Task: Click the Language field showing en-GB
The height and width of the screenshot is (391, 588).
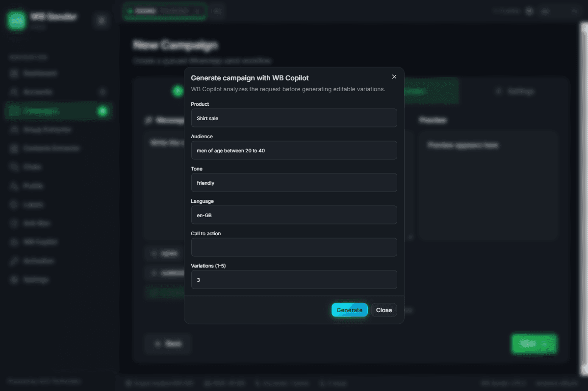Action: (x=294, y=215)
